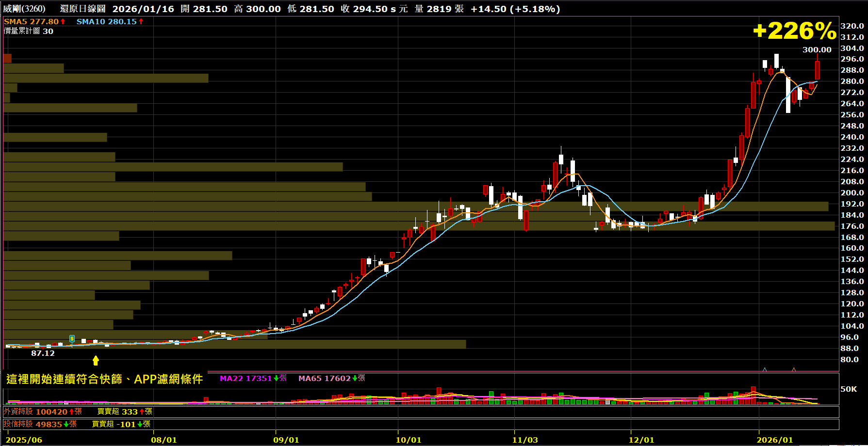
Task: Click the 160.0 price axis label
Action: pyautogui.click(x=852, y=248)
